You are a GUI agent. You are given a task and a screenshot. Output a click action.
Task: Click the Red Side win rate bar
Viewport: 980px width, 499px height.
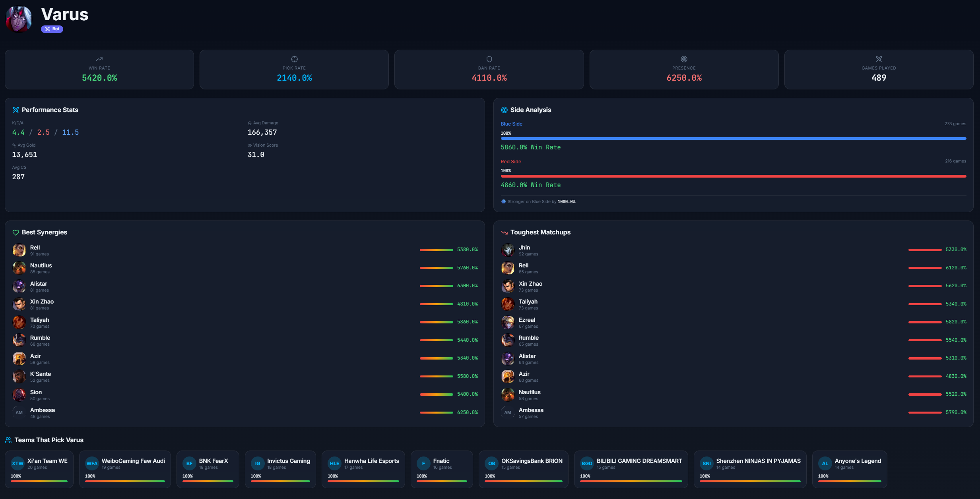click(733, 176)
